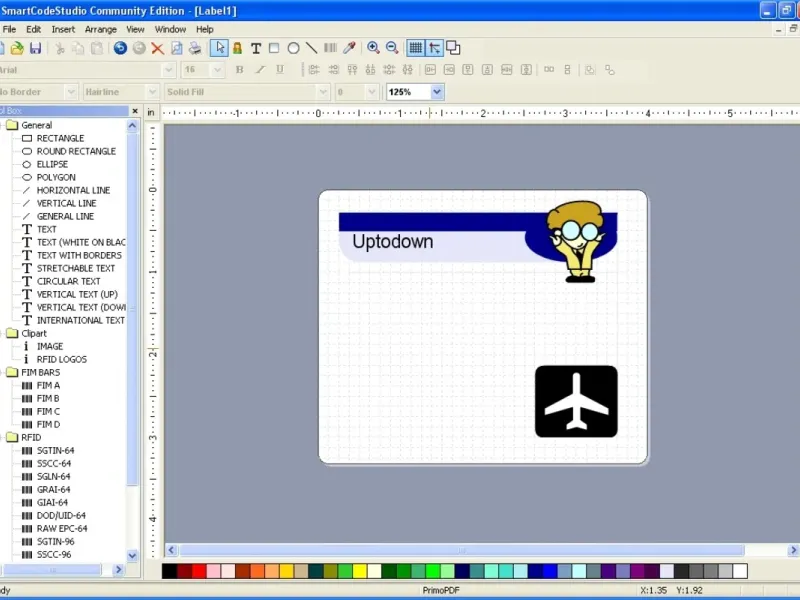The height and width of the screenshot is (600, 800).
Task: Click the align lefts icon
Action: click(x=314, y=70)
